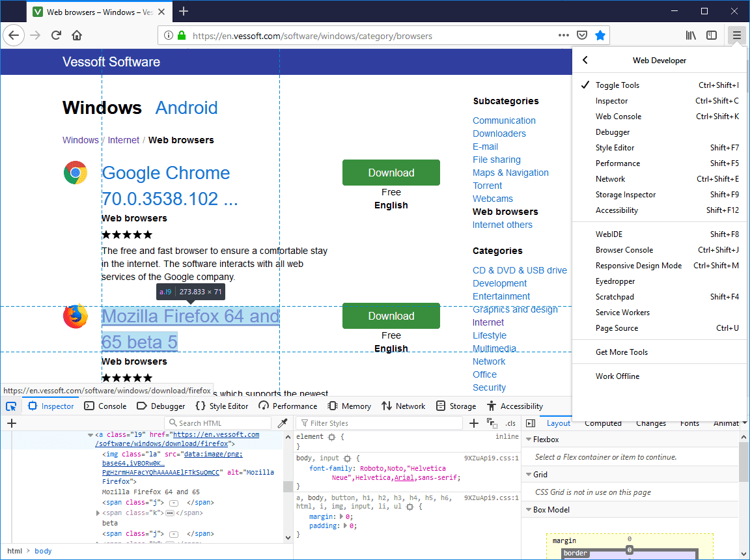Image resolution: width=750 pixels, height=560 pixels.
Task: Grab a page color with the eyedropper
Action: click(283, 423)
